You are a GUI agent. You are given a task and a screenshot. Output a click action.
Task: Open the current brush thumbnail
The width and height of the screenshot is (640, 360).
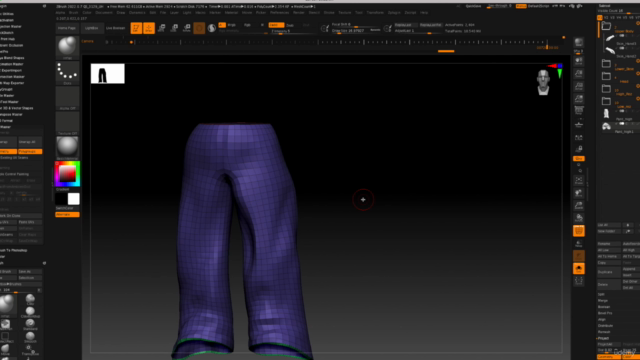pos(67,47)
